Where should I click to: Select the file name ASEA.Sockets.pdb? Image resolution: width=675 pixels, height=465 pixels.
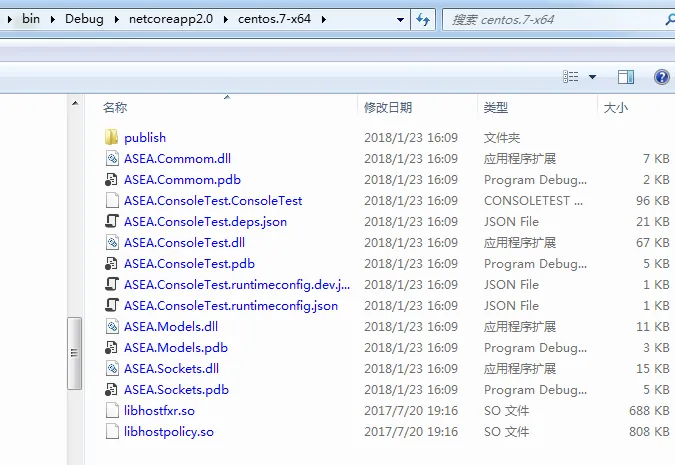point(176,390)
